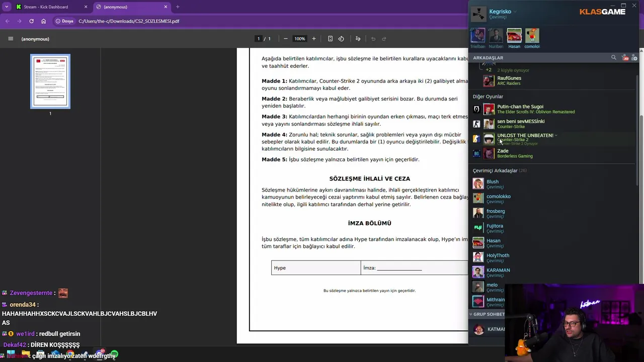Click the fit-to-page icon in PDF toolbar
Viewport: 644px width, 362px height.
pyautogui.click(x=330, y=39)
